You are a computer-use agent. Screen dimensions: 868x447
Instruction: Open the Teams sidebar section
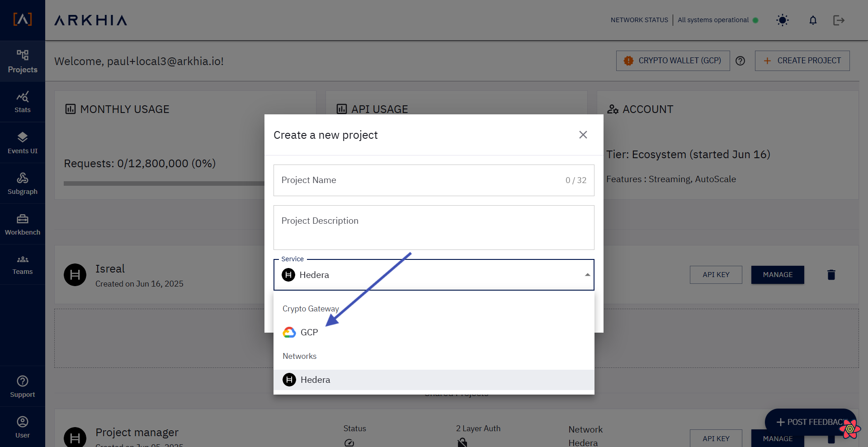23,265
